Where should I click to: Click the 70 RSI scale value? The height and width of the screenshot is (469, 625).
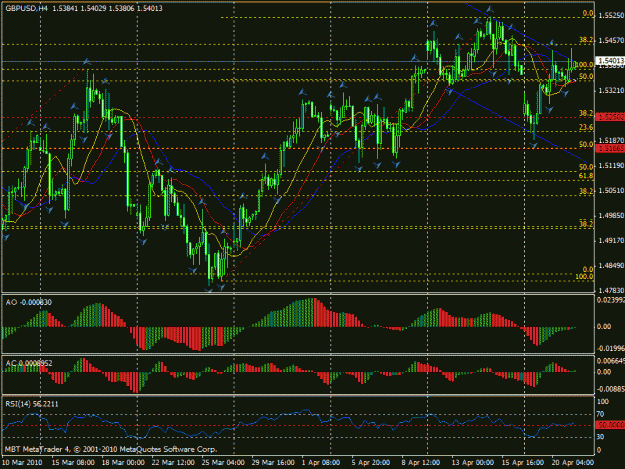point(600,414)
